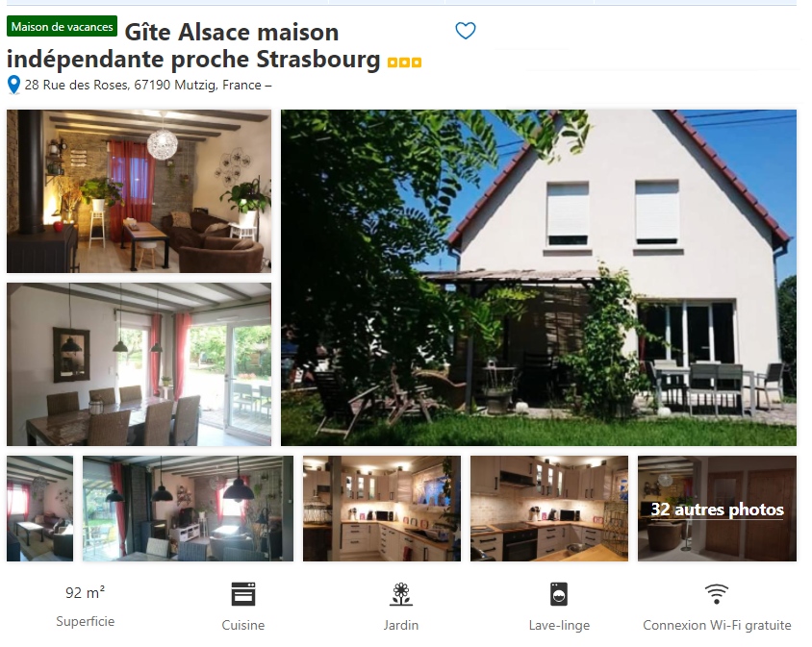This screenshot has height=647, width=812.
Task: Open the thumbnail with black pendant lamps
Action: coord(188,509)
